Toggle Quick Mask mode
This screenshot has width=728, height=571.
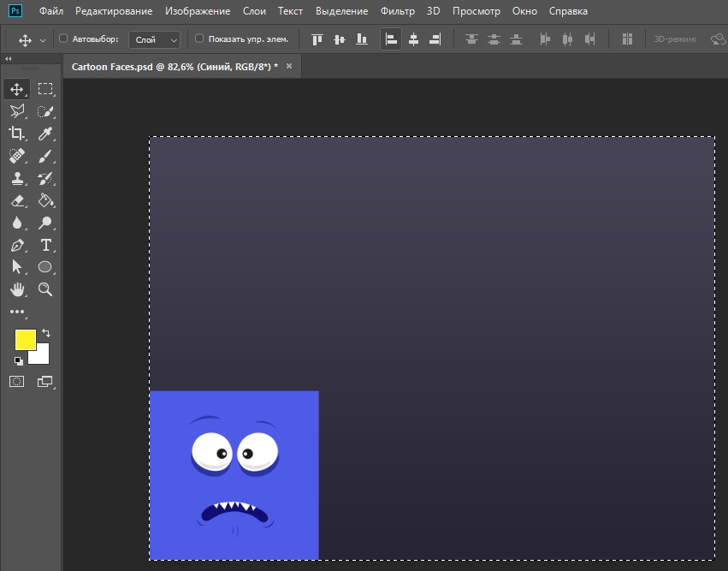[x=16, y=381]
